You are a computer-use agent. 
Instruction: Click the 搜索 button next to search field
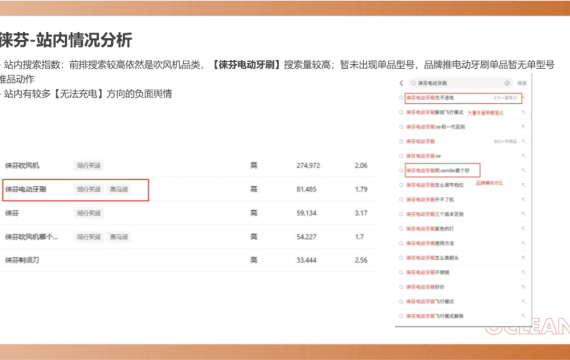522,83
